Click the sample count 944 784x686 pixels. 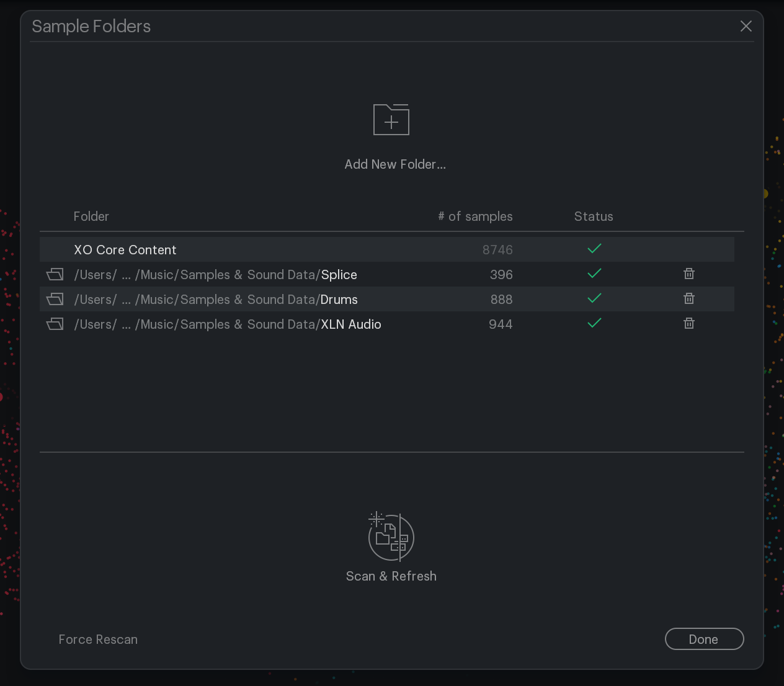point(501,324)
